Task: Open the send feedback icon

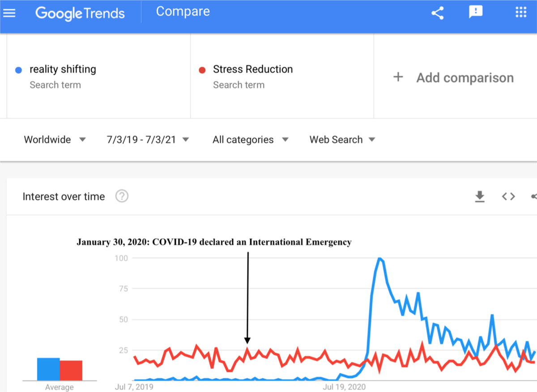Action: coord(476,12)
